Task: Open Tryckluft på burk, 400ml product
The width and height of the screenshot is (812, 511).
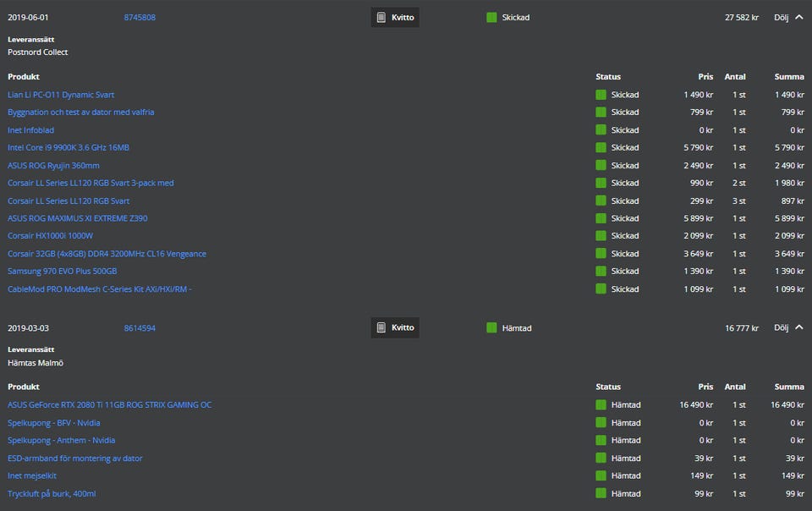Action: click(52, 494)
